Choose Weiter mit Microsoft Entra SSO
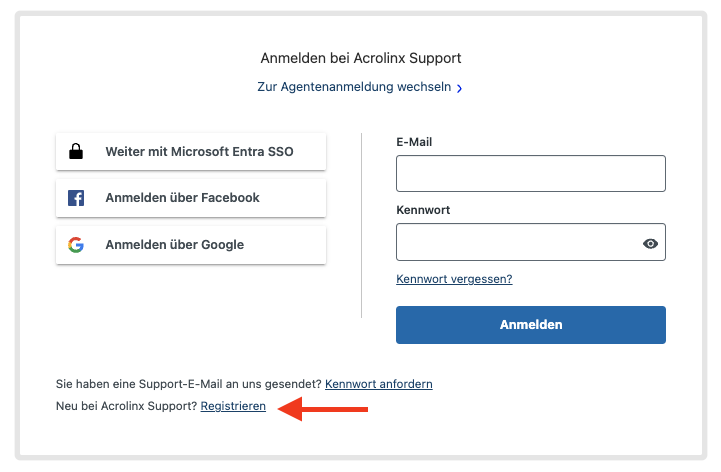 (191, 151)
